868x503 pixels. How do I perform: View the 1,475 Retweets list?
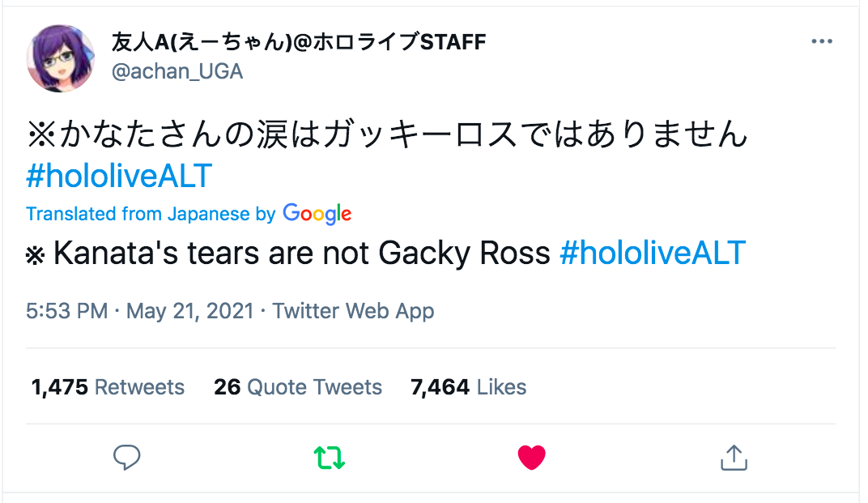[x=108, y=387]
